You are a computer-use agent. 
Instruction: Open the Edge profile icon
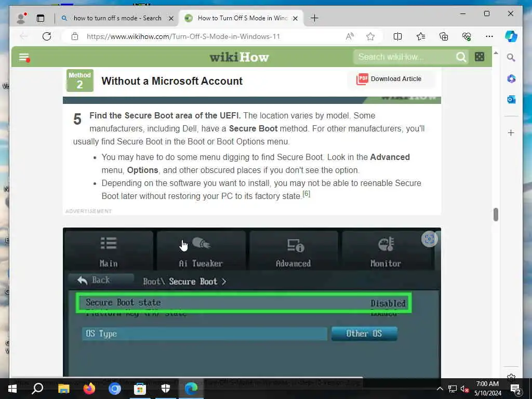pyautogui.click(x=21, y=18)
